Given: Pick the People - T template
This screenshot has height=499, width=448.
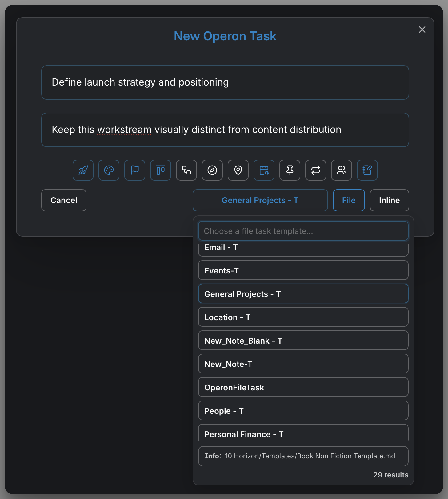Looking at the screenshot, I should click(303, 411).
